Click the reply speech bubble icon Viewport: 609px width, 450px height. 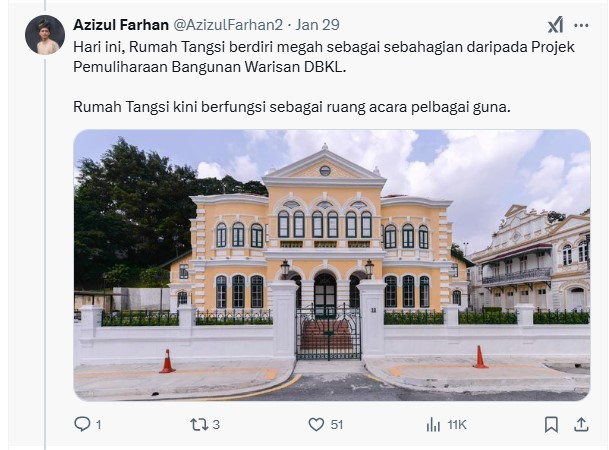coord(82,424)
